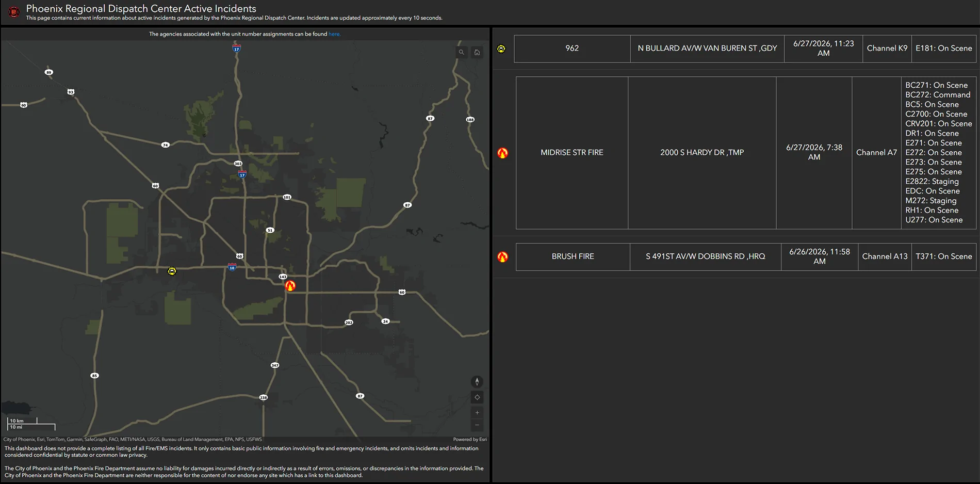Select the 'BRUSH FIRE' incident type
Screen dimensions: 980x484
(x=573, y=256)
